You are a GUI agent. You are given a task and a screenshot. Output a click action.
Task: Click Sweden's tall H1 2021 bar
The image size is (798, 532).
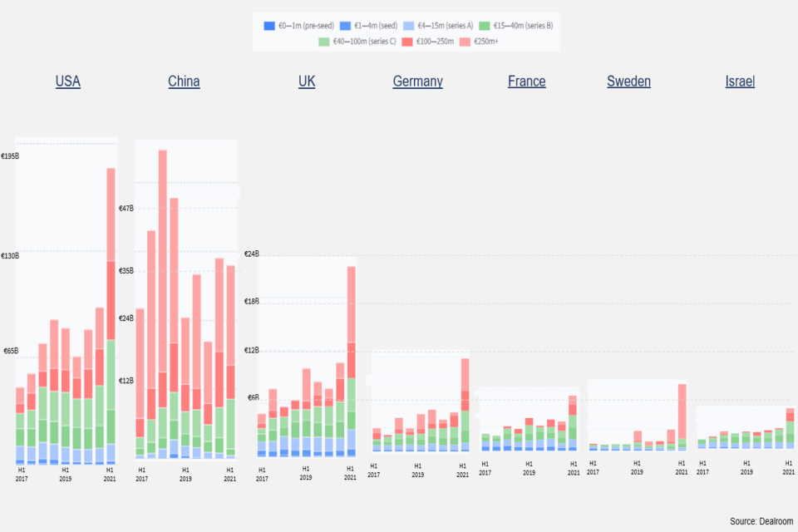[x=682, y=417]
